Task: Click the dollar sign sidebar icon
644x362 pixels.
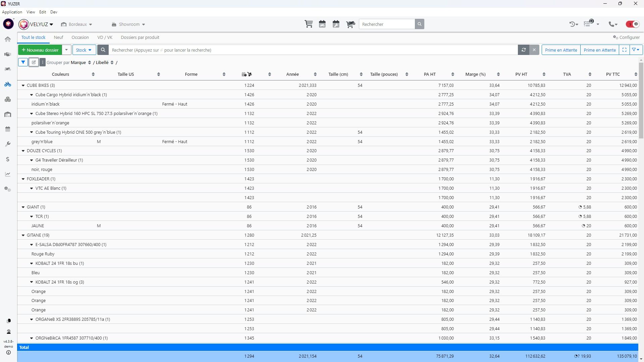Action: pyautogui.click(x=8, y=159)
